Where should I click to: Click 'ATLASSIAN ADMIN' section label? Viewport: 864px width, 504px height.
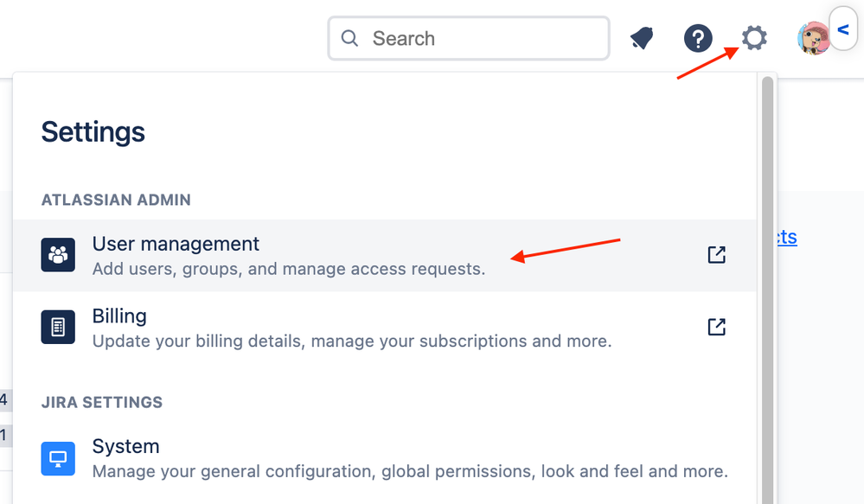(x=116, y=200)
